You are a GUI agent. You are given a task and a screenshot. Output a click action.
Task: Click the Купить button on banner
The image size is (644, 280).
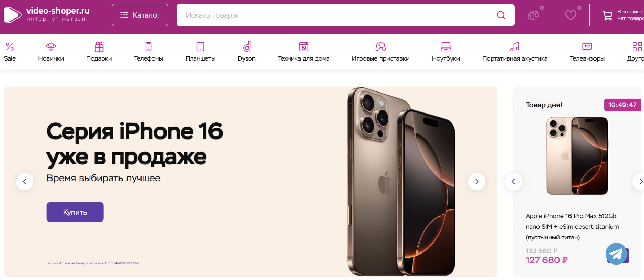pyautogui.click(x=75, y=212)
